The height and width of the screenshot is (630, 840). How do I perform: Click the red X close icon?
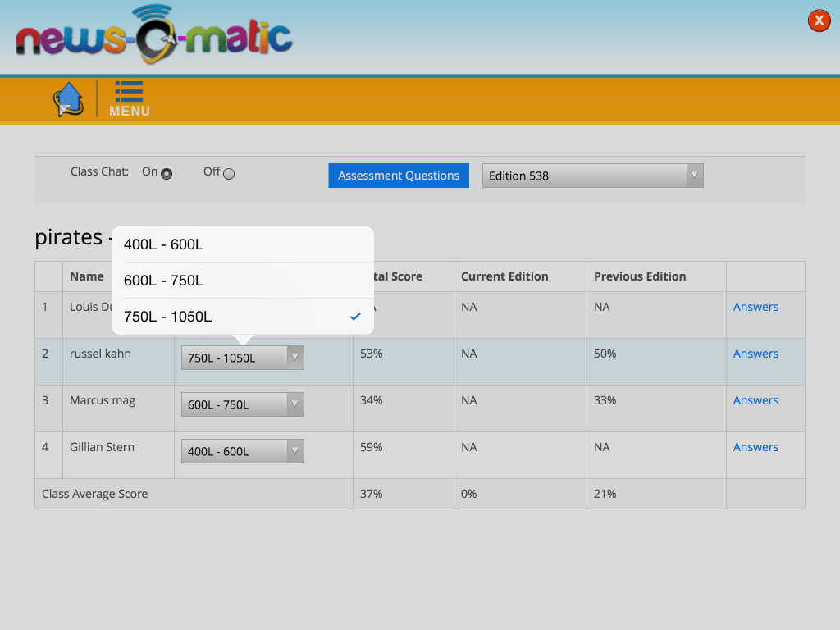click(819, 21)
